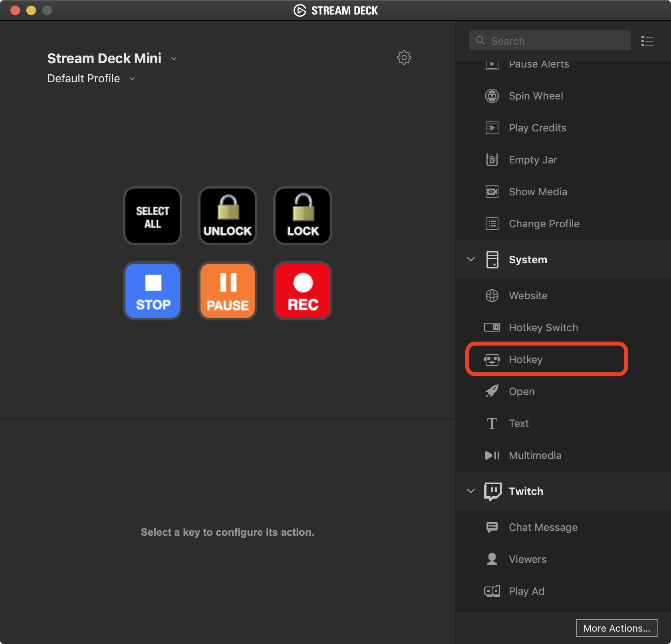Collapse the System category chevron
Viewport: 671px width, 644px height.
pos(471,259)
